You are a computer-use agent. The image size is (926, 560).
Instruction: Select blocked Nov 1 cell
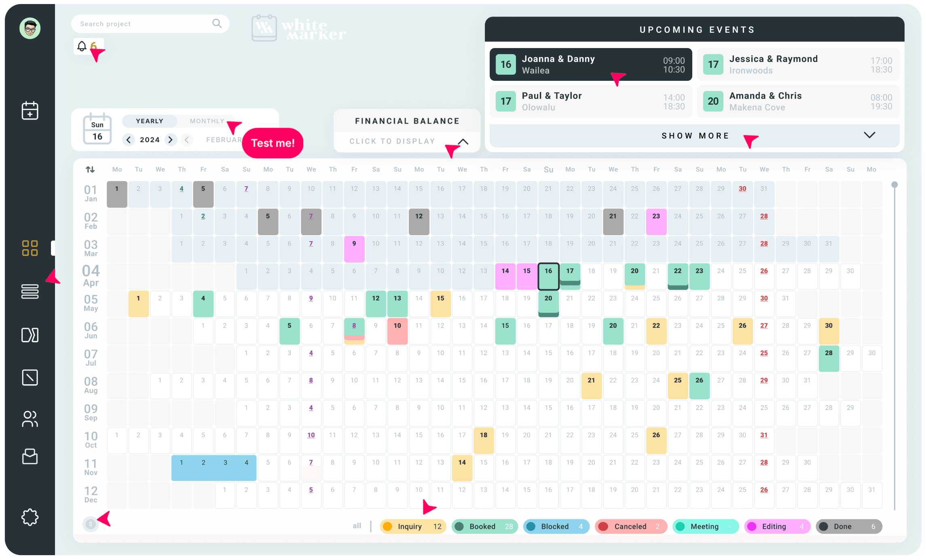pyautogui.click(x=182, y=468)
